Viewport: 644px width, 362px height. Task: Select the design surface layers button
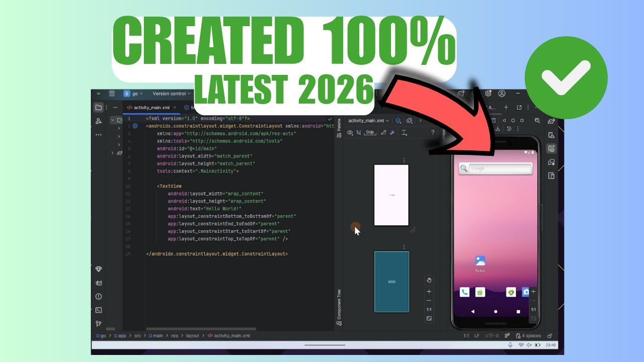398,121
